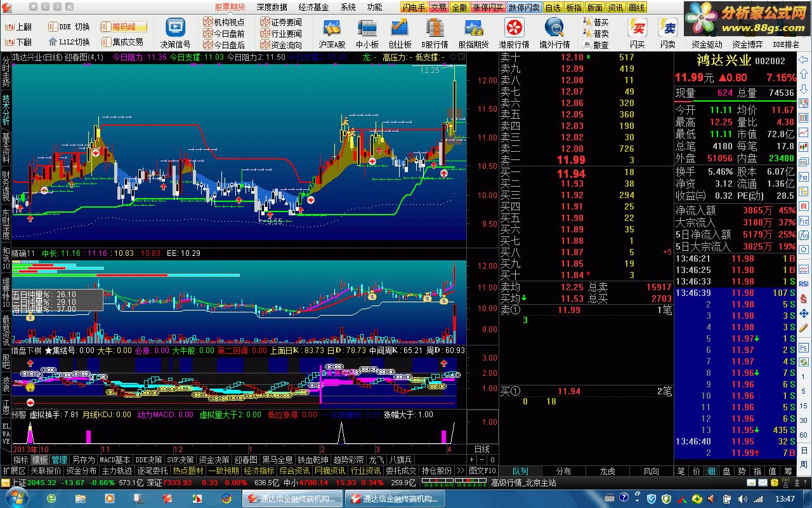Viewport: 812px width, 508px height.
Task: Toggle 全撤 cancel all button
Action: 459,8
